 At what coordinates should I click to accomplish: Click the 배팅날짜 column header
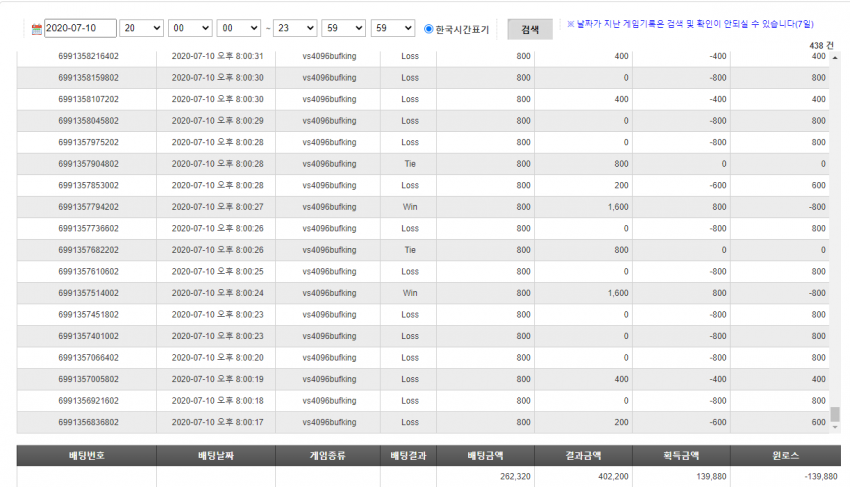tap(216, 456)
